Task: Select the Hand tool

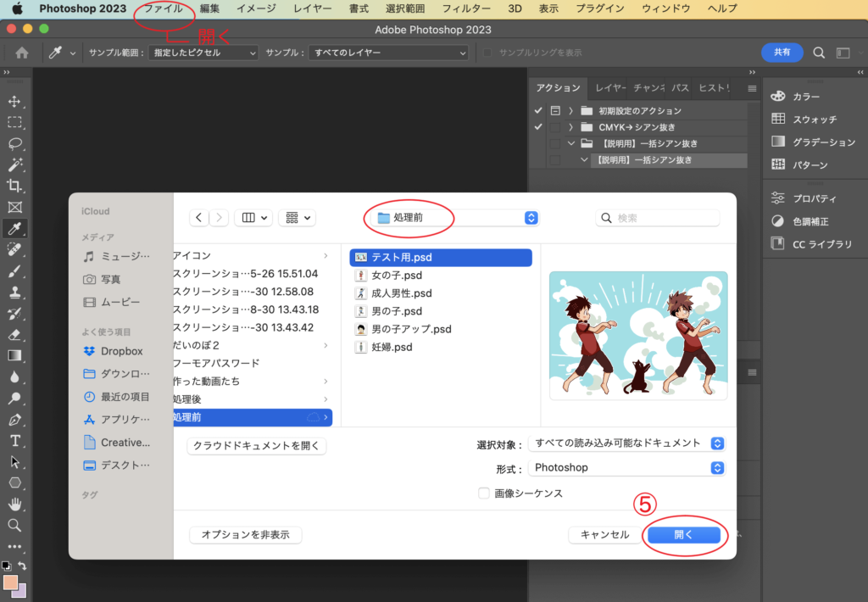Action: (x=15, y=504)
